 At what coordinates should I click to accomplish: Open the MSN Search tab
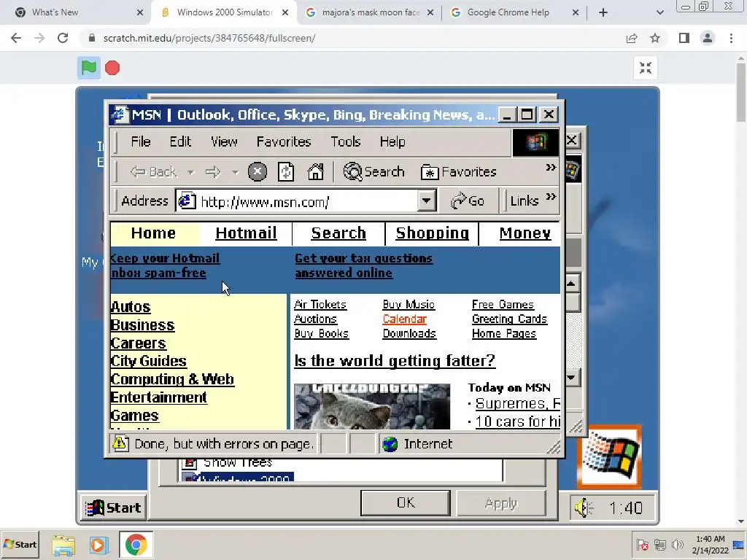coord(338,233)
